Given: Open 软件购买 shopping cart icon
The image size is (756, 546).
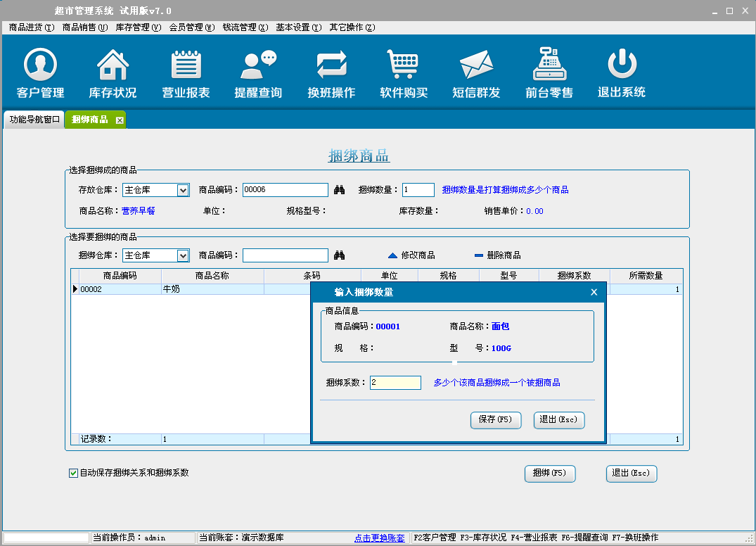Looking at the screenshot, I should 404,73.
